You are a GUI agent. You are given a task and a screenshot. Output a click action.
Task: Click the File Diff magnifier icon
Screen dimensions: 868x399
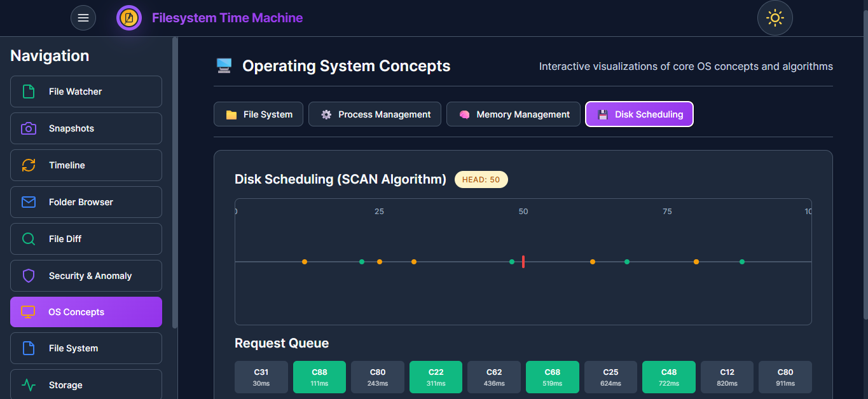(x=27, y=239)
